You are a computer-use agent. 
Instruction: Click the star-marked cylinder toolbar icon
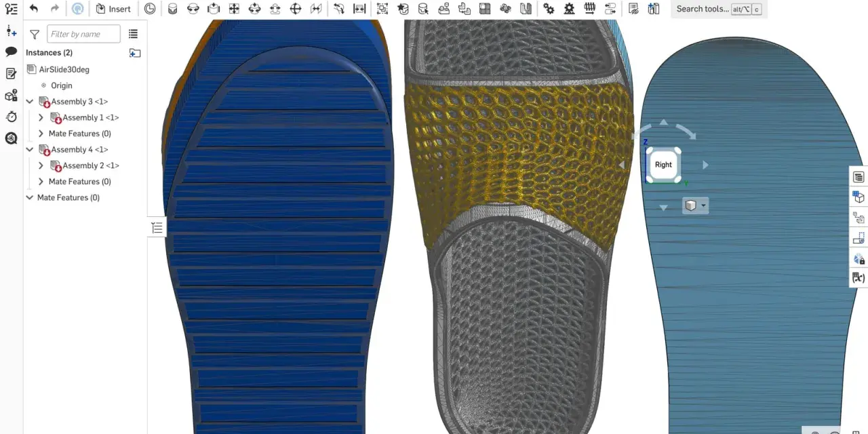403,9
